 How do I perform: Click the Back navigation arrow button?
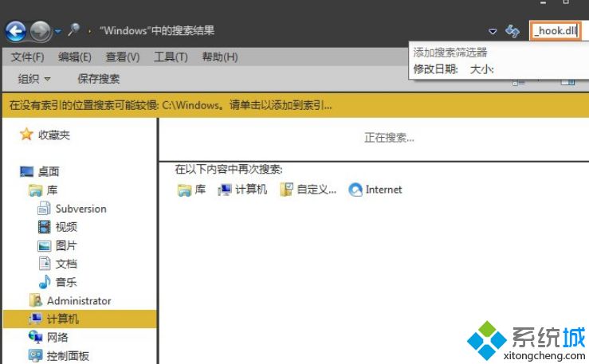pos(15,31)
